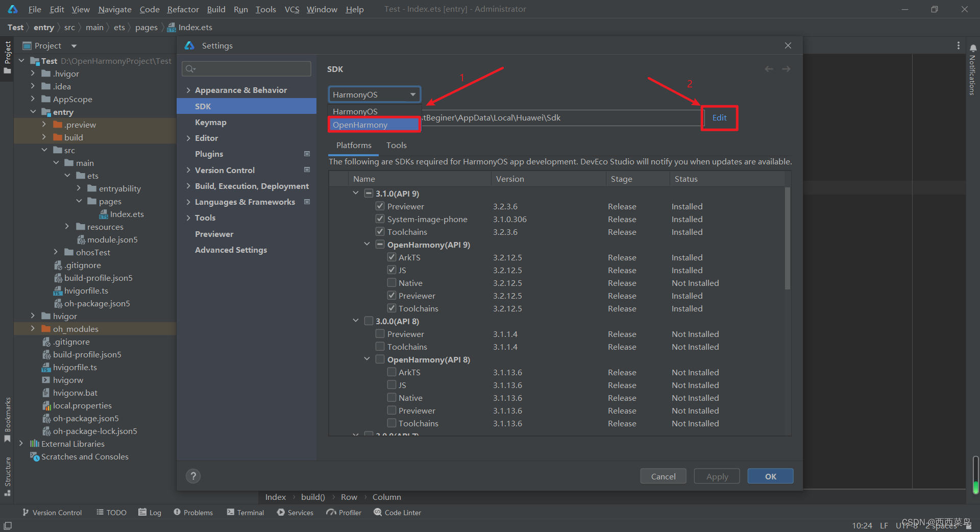Open the File menu
The image size is (980, 532).
pos(35,9)
